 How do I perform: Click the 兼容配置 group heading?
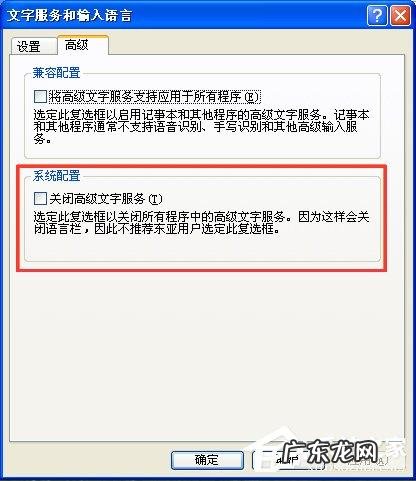coord(56,72)
